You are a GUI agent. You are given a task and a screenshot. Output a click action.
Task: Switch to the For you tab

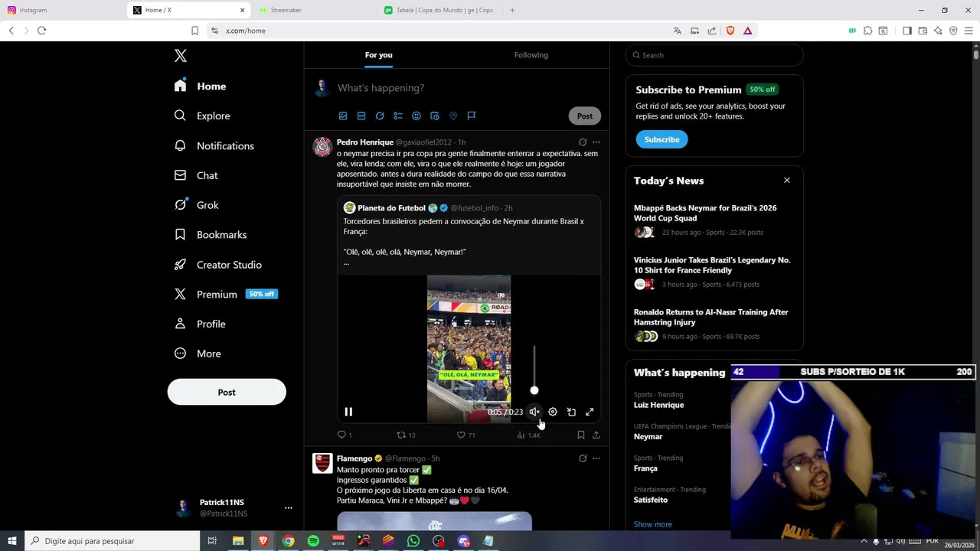[x=378, y=55]
